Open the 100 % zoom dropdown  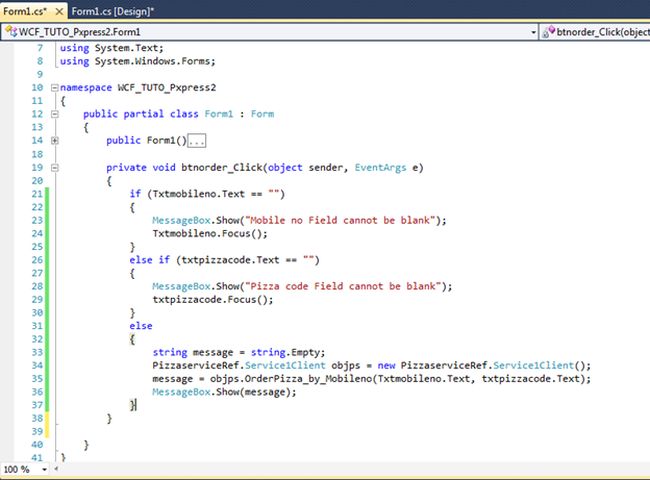[x=44, y=470]
